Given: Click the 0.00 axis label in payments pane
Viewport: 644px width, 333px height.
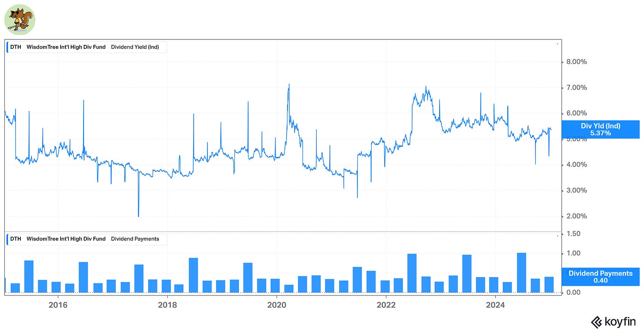Looking at the screenshot, I should tap(574, 292).
